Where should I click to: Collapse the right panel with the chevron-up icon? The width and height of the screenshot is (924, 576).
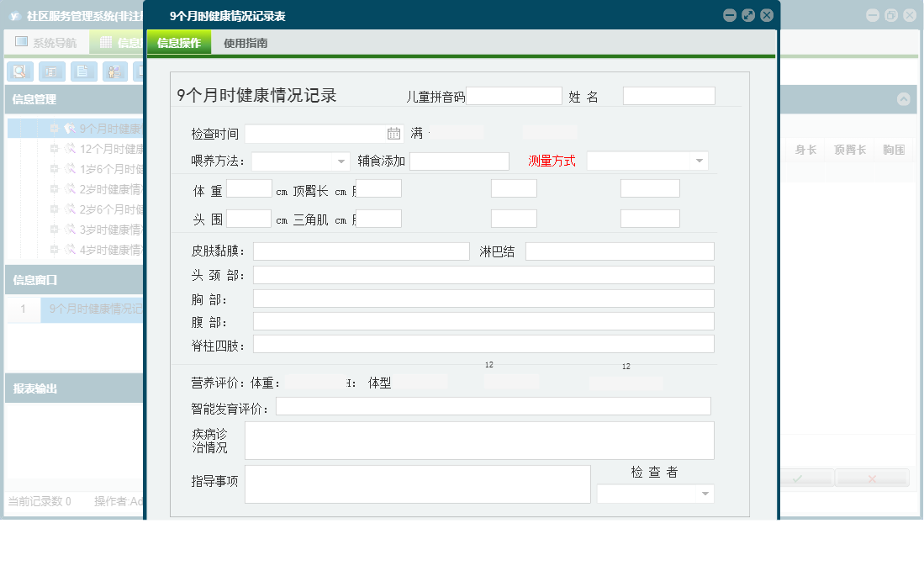click(x=903, y=99)
